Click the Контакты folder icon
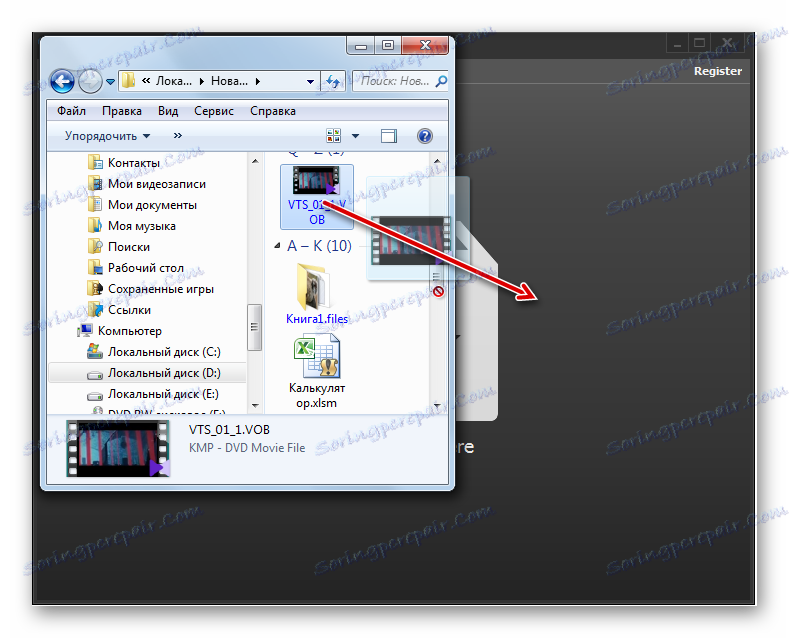 point(95,163)
